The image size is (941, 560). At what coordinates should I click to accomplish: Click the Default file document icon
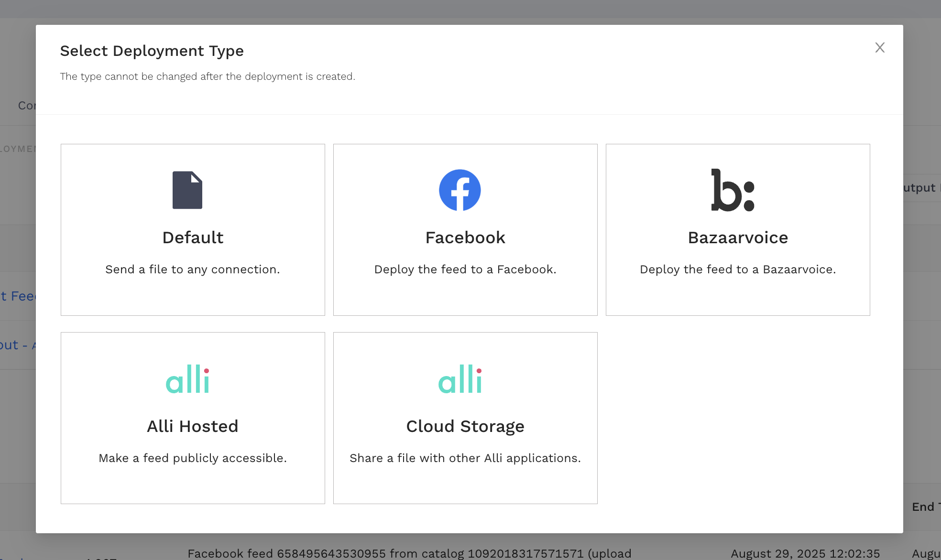187,190
